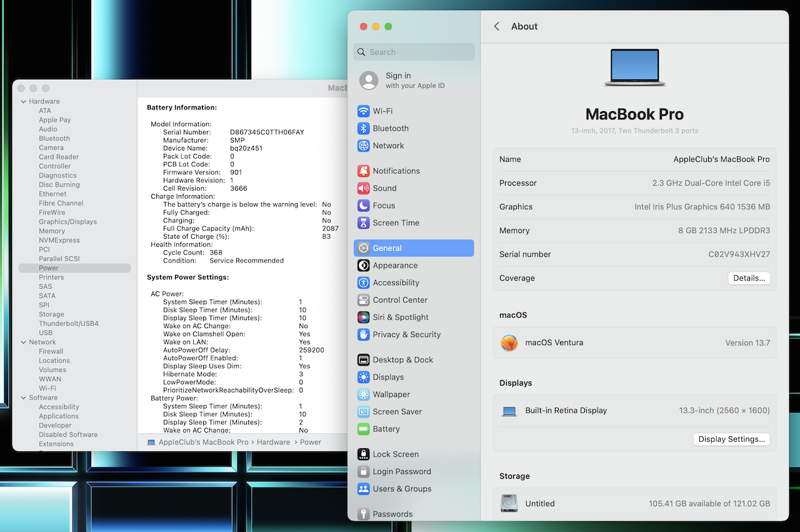Viewport: 800px width, 532px height.
Task: Open Wi-Fi settings icon in sidebar
Action: pos(363,111)
